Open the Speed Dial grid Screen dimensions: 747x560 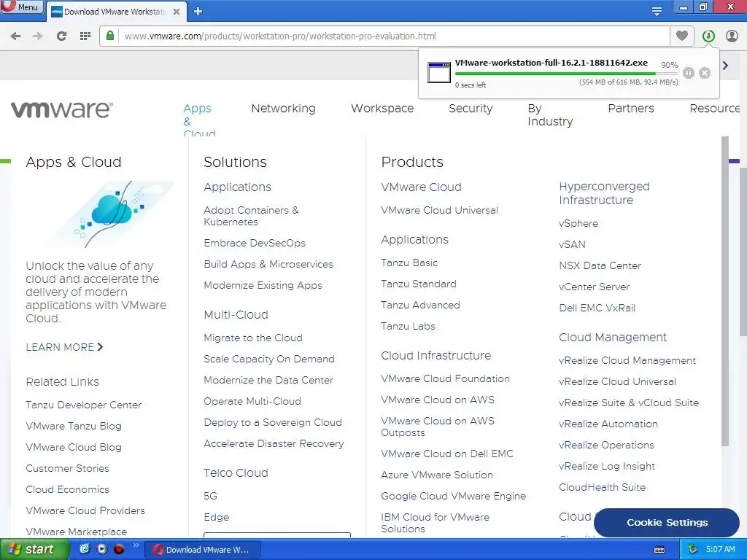coord(85,36)
